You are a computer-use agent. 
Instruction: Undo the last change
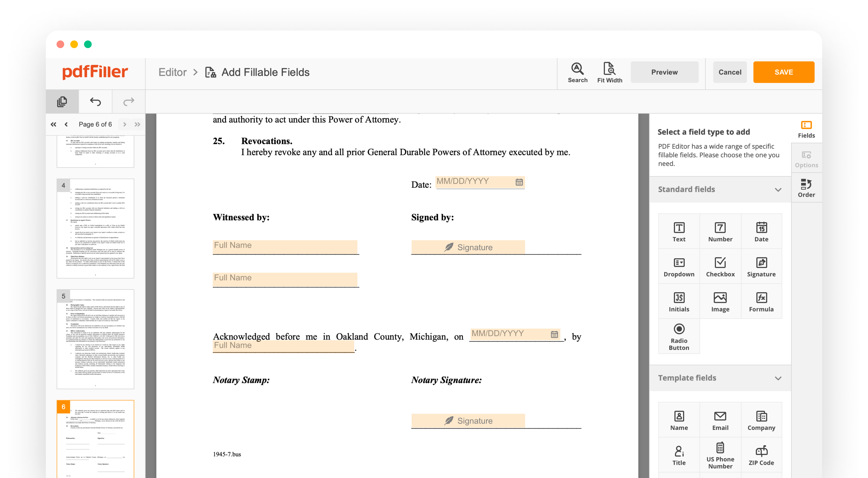95,101
